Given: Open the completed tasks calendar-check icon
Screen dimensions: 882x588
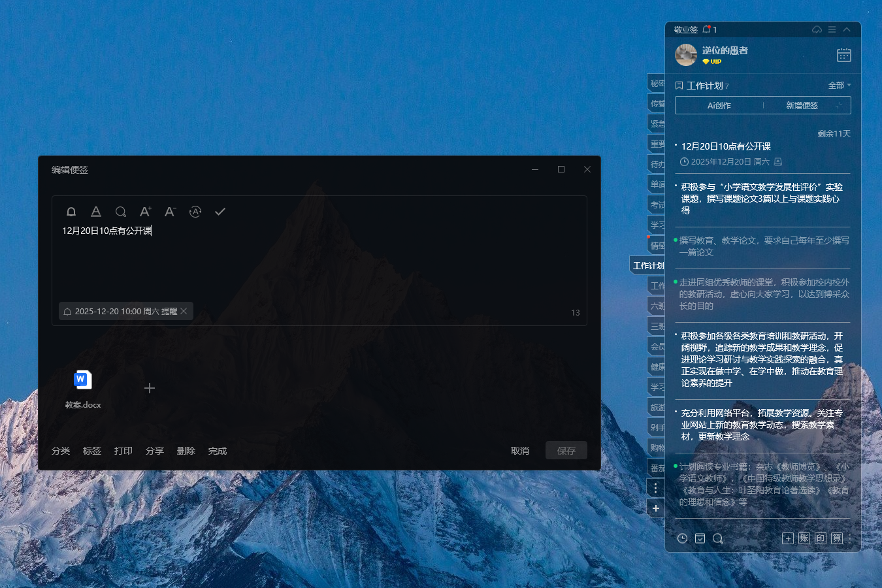Looking at the screenshot, I should point(700,538).
